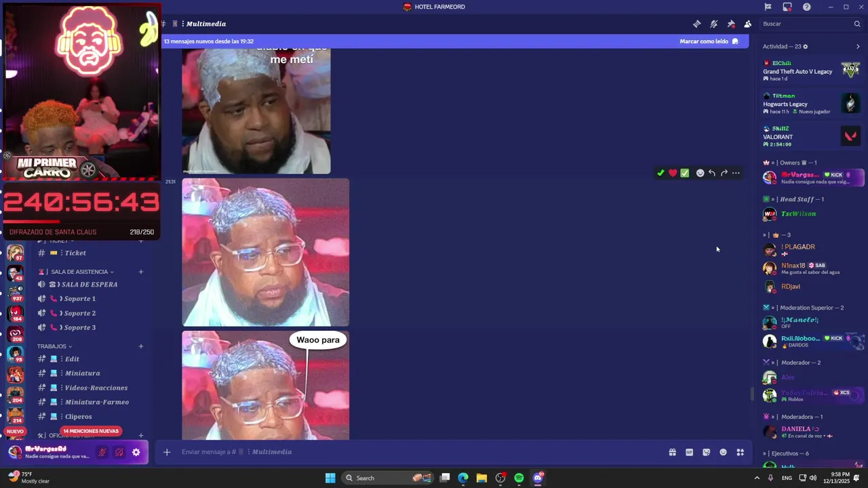Click 14 MENCIONES NUEVAS pill
This screenshot has width=868, height=488.
tap(90, 431)
